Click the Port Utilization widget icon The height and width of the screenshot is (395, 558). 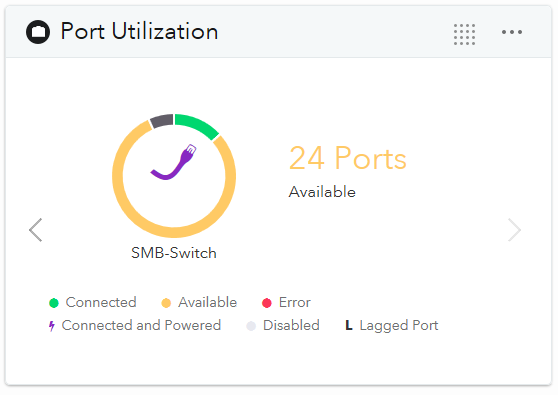pyautogui.click(x=38, y=32)
